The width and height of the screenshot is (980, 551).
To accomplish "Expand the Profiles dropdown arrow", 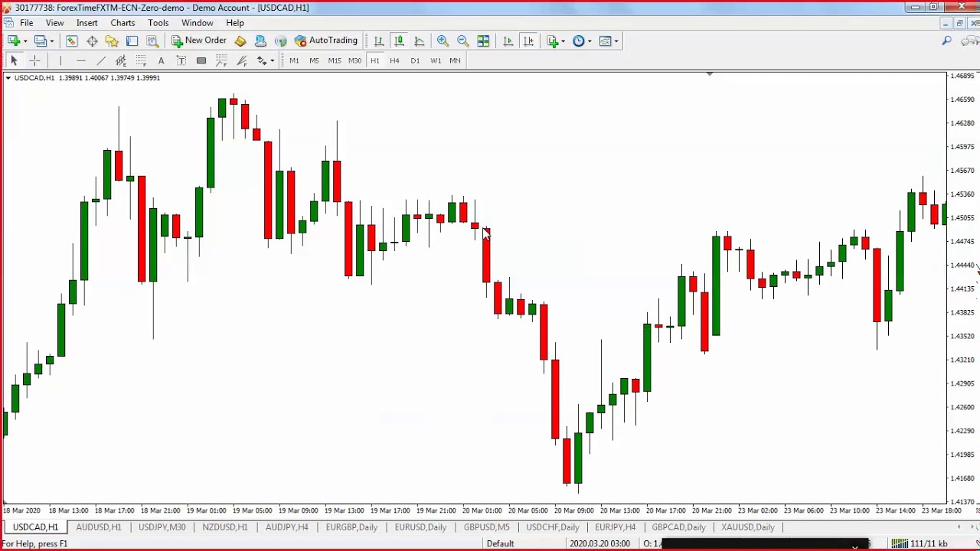I will pyautogui.click(x=51, y=41).
